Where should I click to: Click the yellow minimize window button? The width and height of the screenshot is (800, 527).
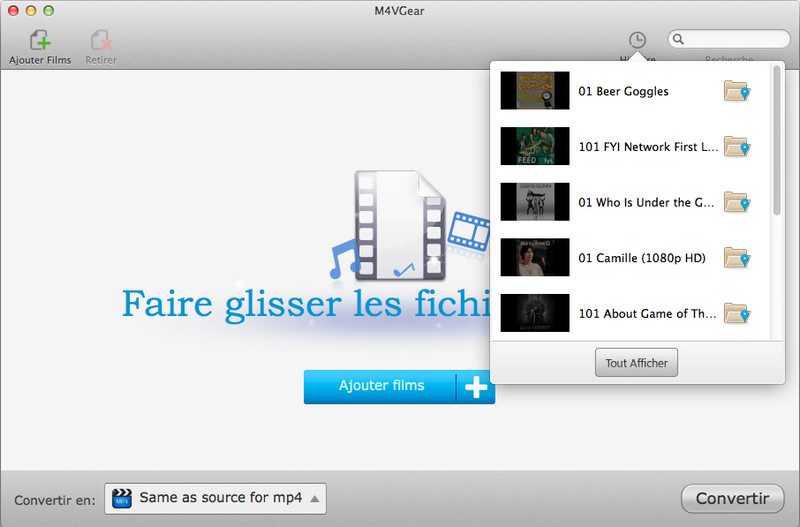point(31,11)
